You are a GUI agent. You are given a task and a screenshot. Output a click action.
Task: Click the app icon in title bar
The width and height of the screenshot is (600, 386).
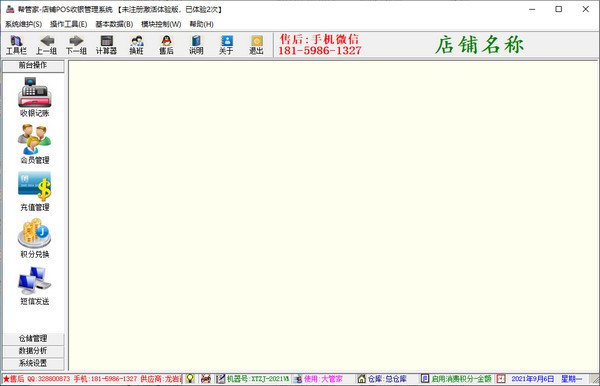[10, 9]
